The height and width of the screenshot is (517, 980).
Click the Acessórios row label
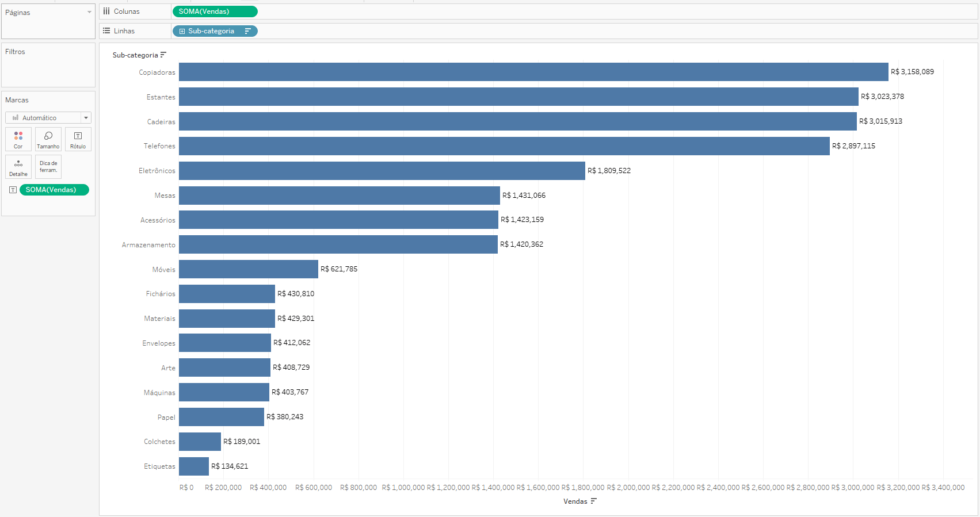(158, 220)
